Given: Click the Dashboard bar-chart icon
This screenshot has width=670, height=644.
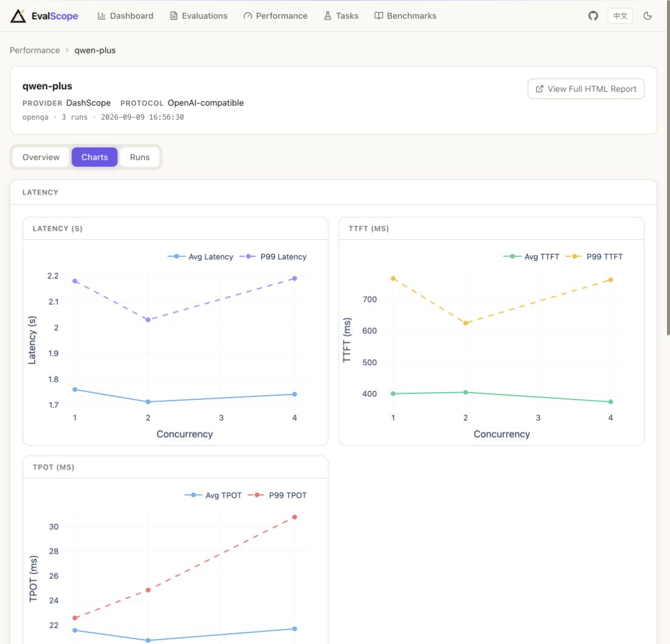Looking at the screenshot, I should (101, 16).
